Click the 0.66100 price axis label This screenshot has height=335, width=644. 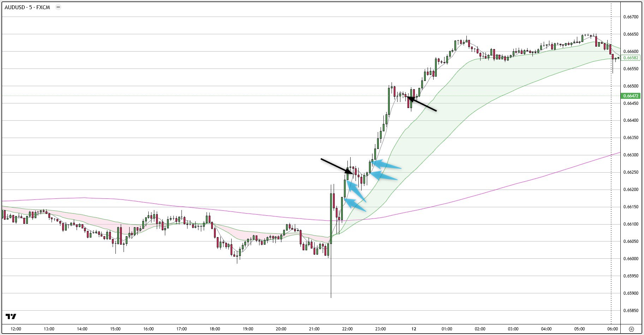[631, 224]
